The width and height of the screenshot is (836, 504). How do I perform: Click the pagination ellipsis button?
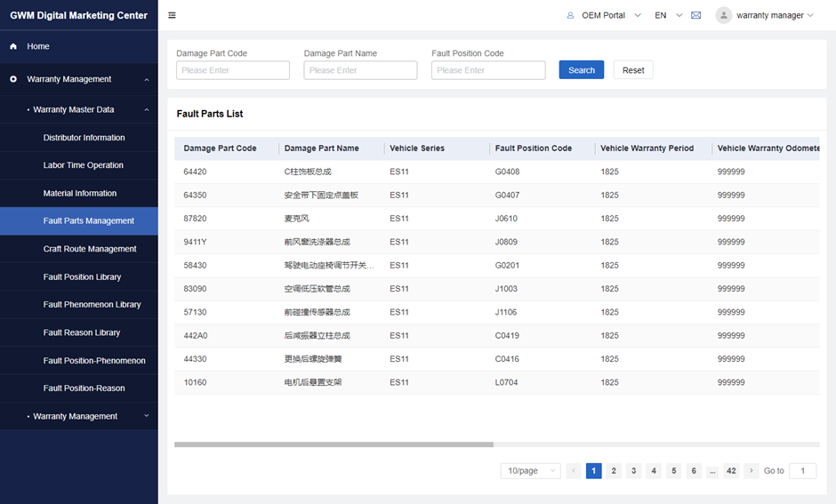(x=712, y=470)
